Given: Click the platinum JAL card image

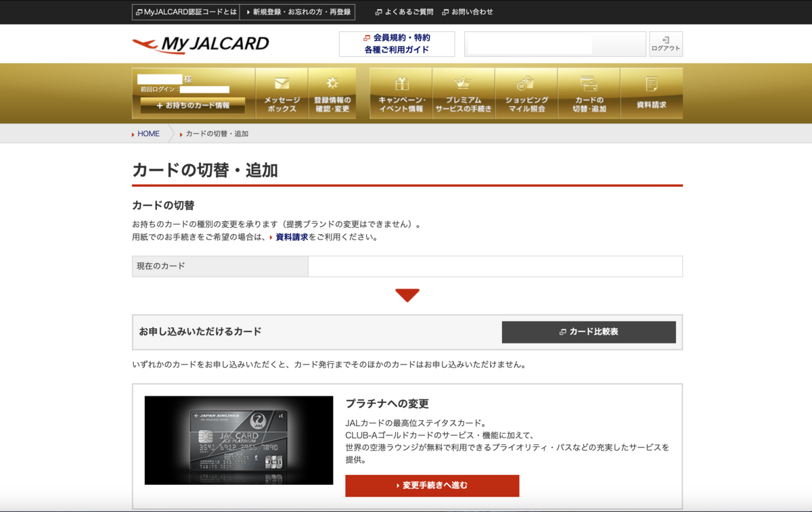Looking at the screenshot, I should click(239, 440).
